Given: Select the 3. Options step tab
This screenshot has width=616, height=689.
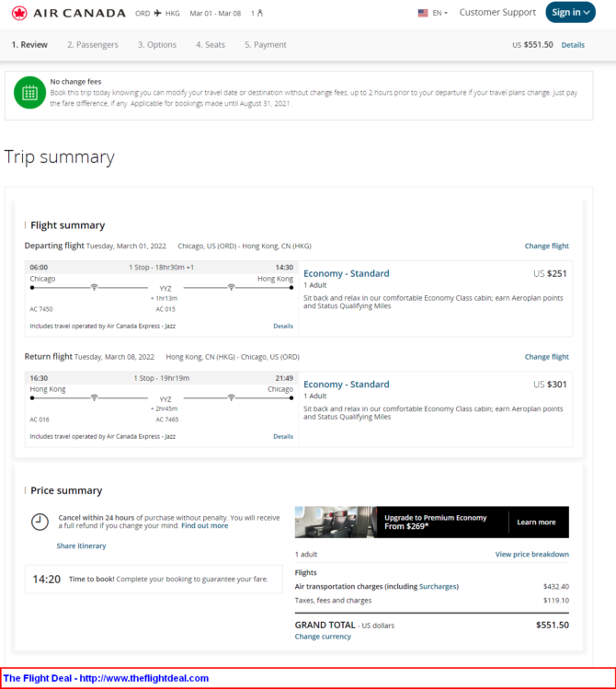Looking at the screenshot, I should pyautogui.click(x=157, y=45).
